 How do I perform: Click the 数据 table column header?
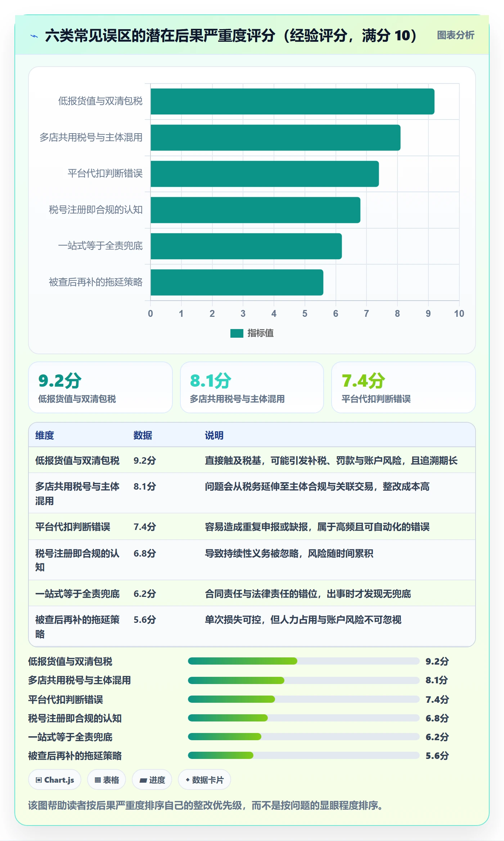[x=143, y=435]
